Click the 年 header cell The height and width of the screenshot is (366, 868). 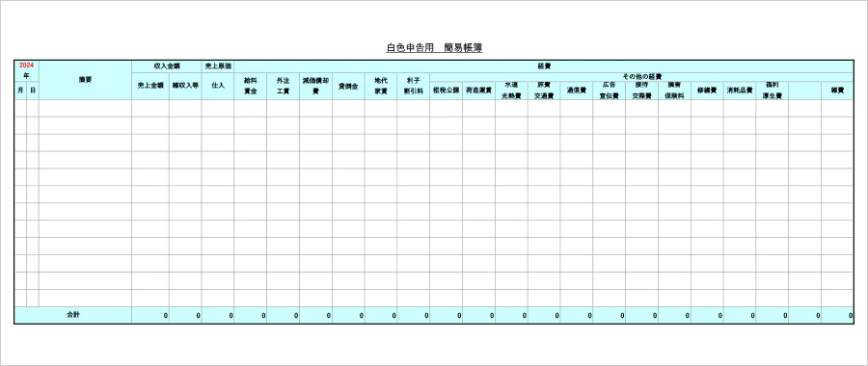coord(27,76)
